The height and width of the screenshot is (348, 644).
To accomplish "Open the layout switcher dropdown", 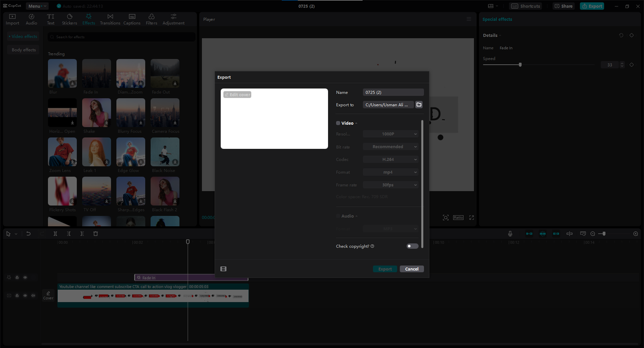I will click(493, 6).
